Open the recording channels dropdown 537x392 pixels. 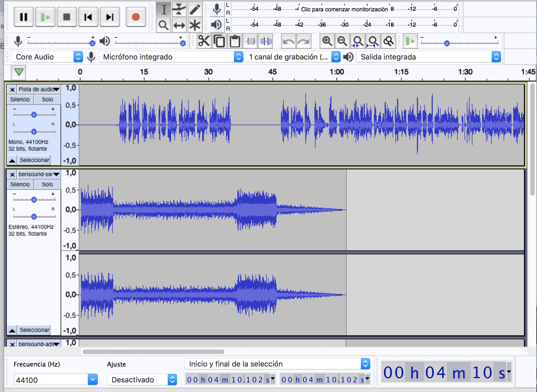point(292,57)
